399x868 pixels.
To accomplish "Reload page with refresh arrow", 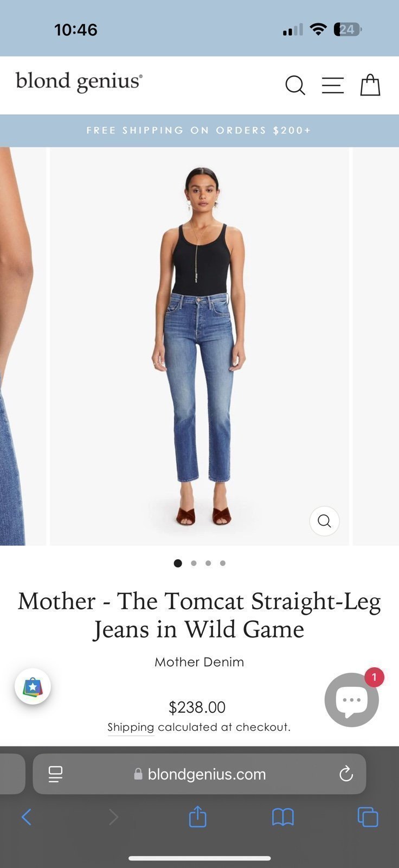I will pos(346,774).
